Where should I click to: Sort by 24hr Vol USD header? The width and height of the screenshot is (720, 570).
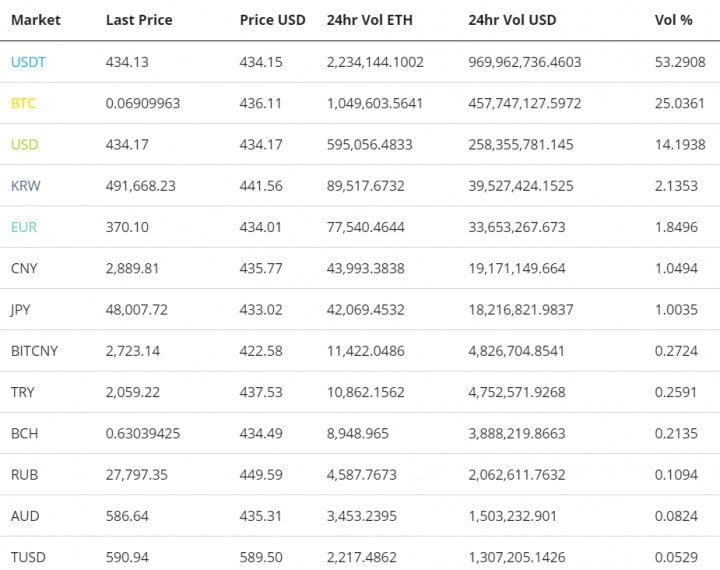[512, 20]
